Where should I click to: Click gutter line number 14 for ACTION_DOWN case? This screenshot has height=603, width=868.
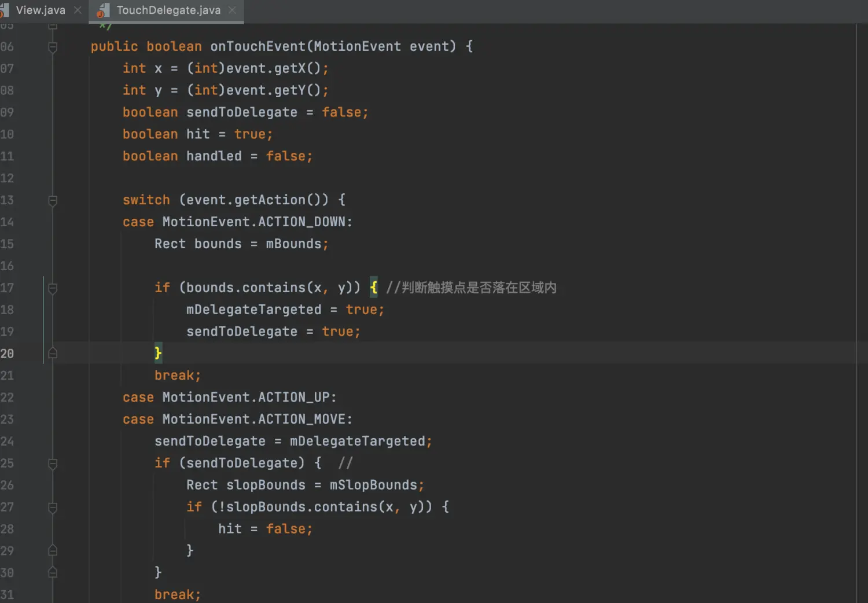(x=8, y=222)
